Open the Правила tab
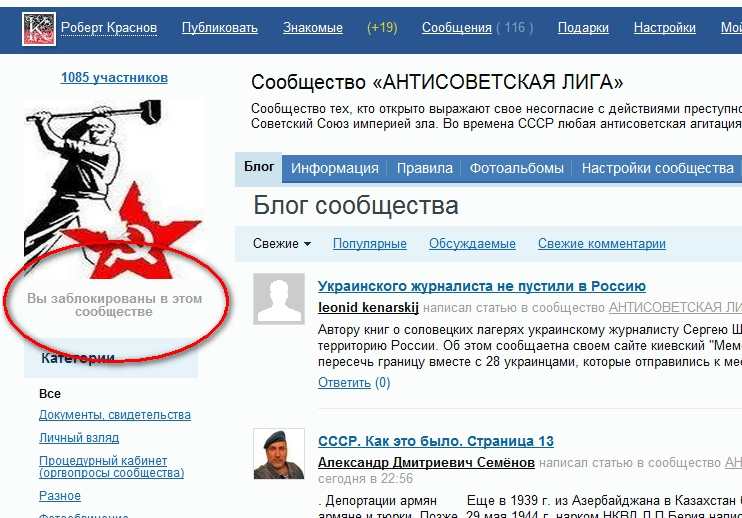The height and width of the screenshot is (518, 742). (424, 168)
